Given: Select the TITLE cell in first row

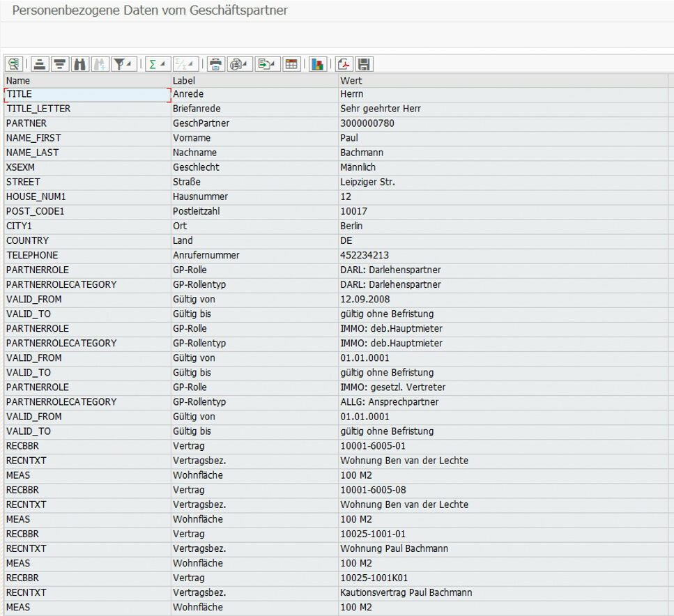Looking at the screenshot, I should 84,94.
